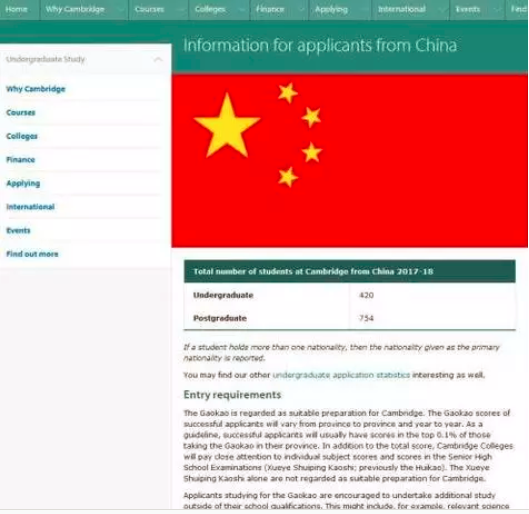This screenshot has width=529, height=514.
Task: Open Courses in the top navigation bar
Action: click(x=149, y=9)
